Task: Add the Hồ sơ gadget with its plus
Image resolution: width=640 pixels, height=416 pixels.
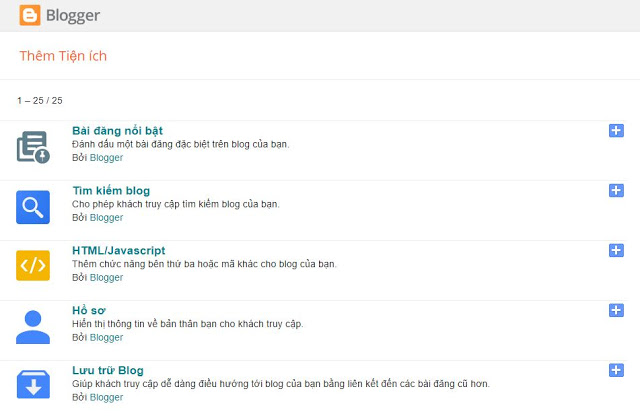Action: point(616,310)
